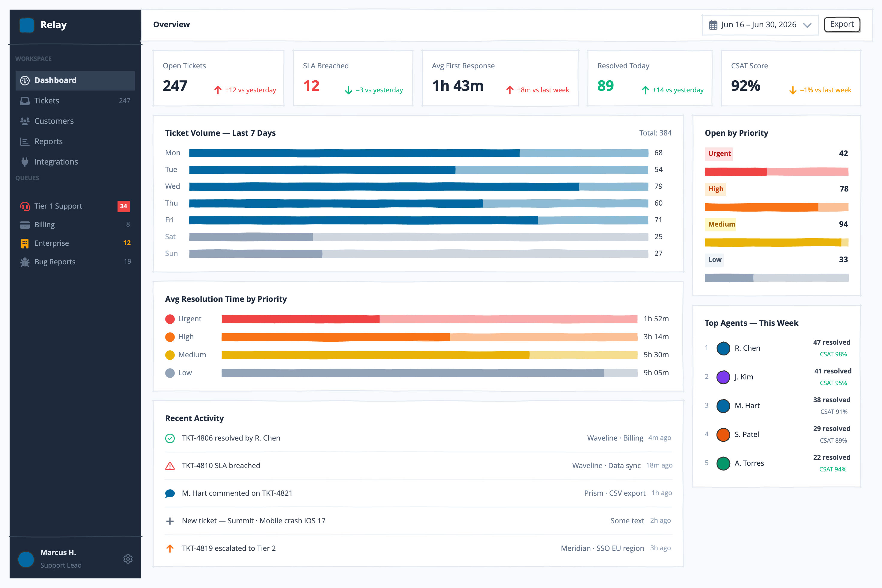882x588 pixels.
Task: Click the Urgent priority tag
Action: click(719, 153)
